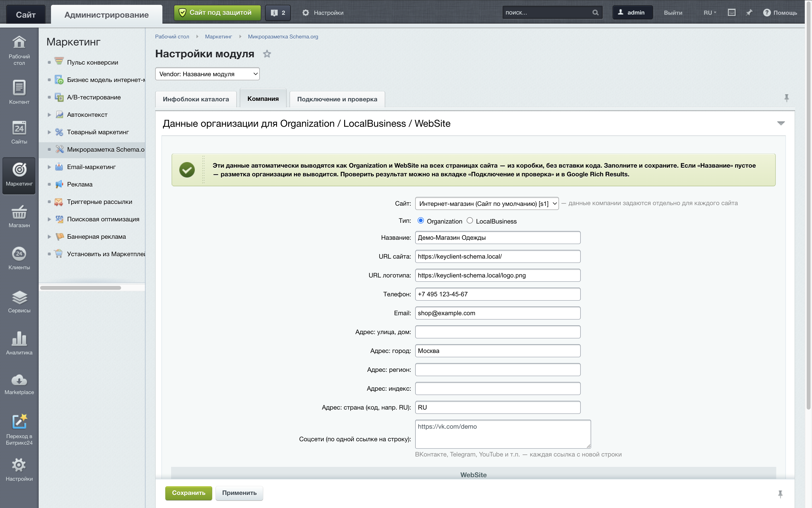Click Сайт под защитой button
This screenshot has height=508, width=812.
coord(217,13)
